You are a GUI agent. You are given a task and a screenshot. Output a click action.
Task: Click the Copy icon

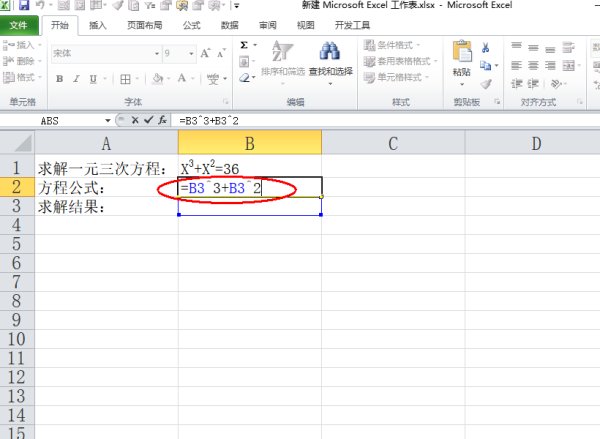click(485, 66)
